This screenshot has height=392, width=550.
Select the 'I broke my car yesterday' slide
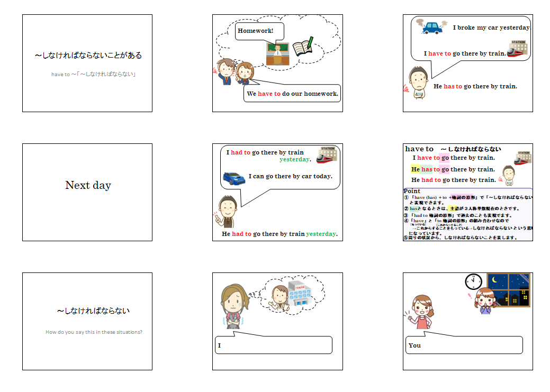click(468, 63)
